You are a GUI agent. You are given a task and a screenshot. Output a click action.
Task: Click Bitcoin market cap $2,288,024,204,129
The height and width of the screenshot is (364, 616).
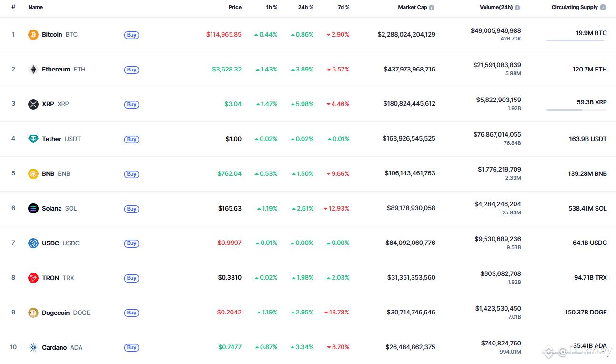pos(406,35)
